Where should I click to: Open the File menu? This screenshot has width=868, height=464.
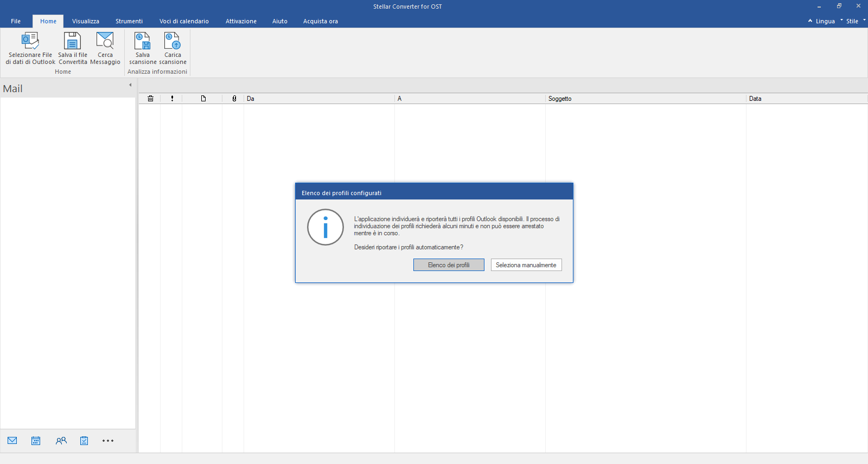click(x=16, y=21)
